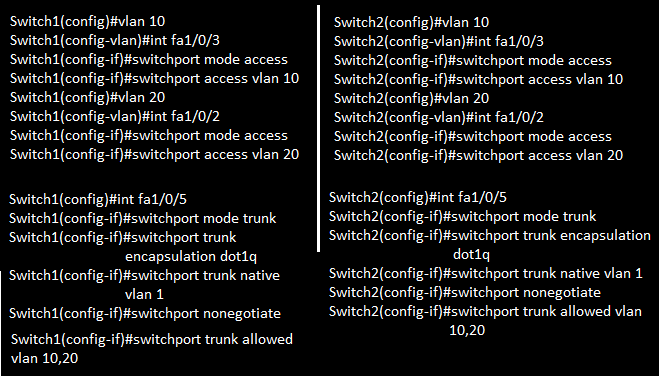Click Switch2 'switchport nonegotiate' line

[465, 292]
